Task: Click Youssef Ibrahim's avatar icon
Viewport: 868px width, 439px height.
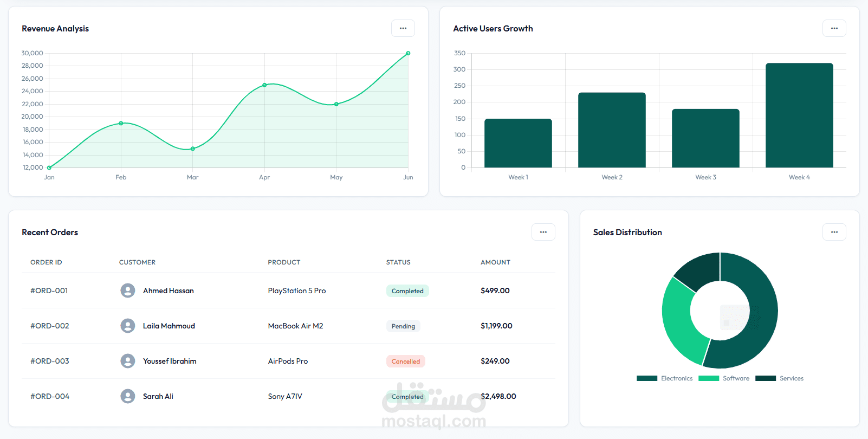Action: (128, 361)
